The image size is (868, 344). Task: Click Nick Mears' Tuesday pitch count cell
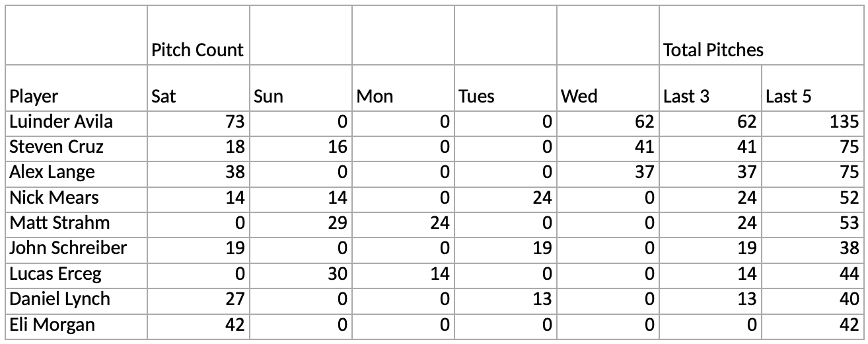pos(506,198)
